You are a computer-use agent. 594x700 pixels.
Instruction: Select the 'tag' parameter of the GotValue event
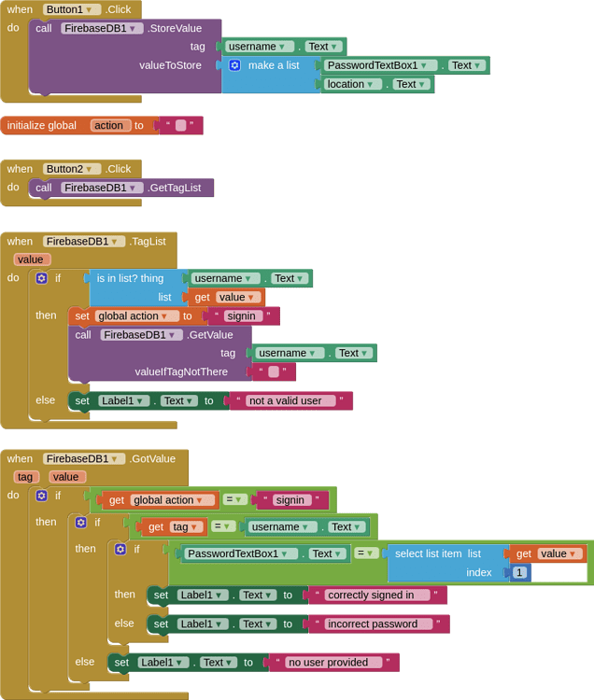pyautogui.click(x=26, y=477)
